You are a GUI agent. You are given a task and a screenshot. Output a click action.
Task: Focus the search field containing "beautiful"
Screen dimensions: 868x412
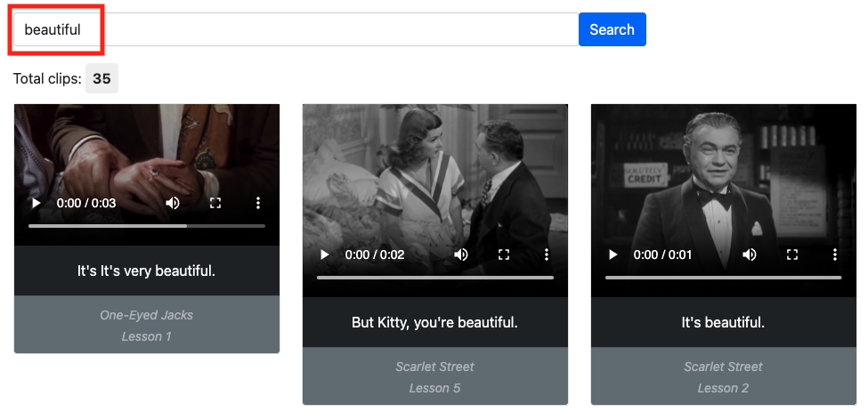[296, 29]
